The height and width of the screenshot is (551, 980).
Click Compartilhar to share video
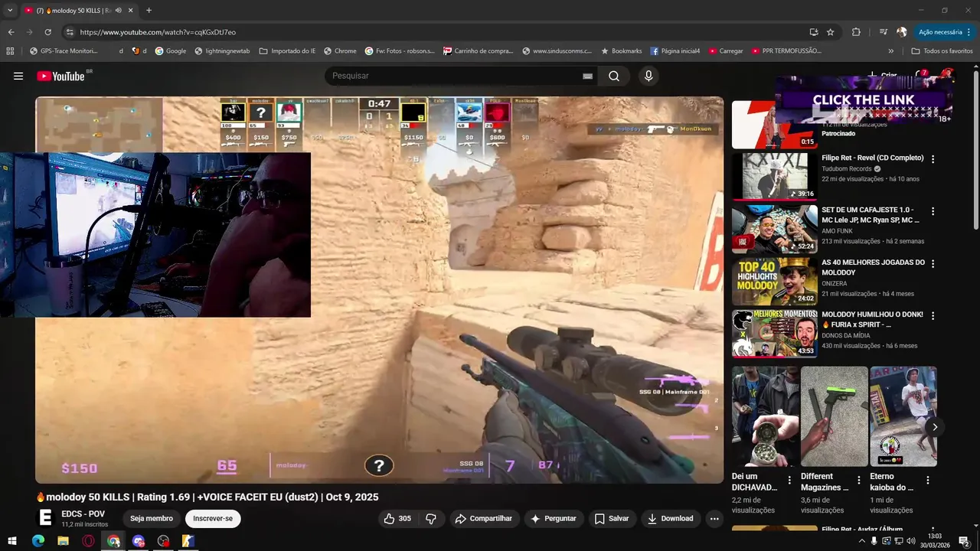pyautogui.click(x=483, y=518)
